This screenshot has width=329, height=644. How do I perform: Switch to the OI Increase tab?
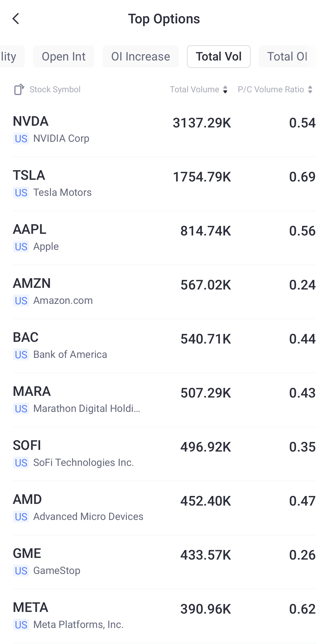pyautogui.click(x=141, y=57)
